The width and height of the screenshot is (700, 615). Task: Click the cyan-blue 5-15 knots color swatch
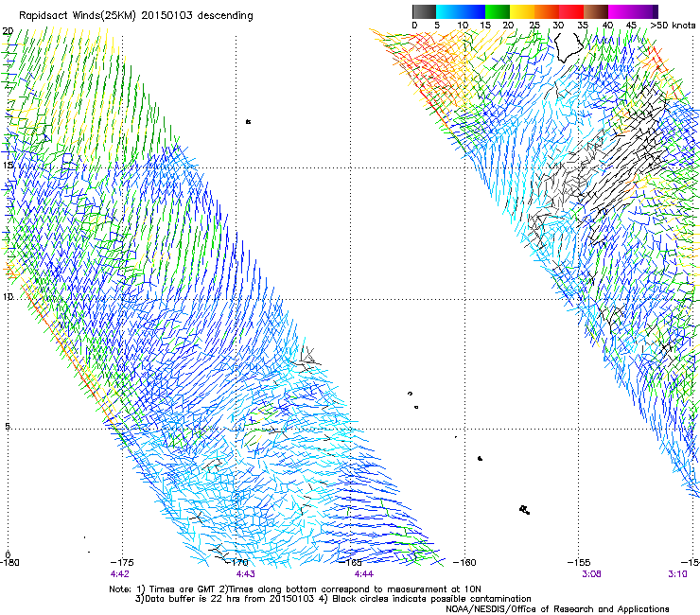pyautogui.click(x=461, y=11)
